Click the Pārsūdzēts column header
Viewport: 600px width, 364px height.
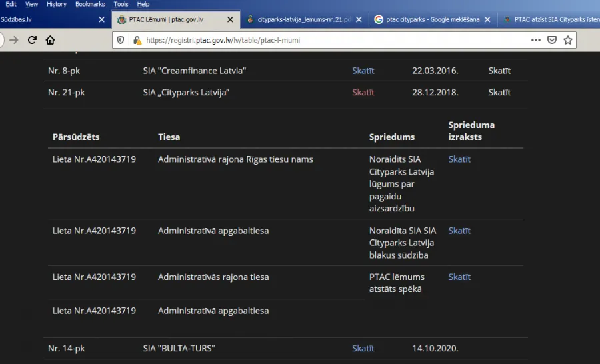(x=76, y=137)
